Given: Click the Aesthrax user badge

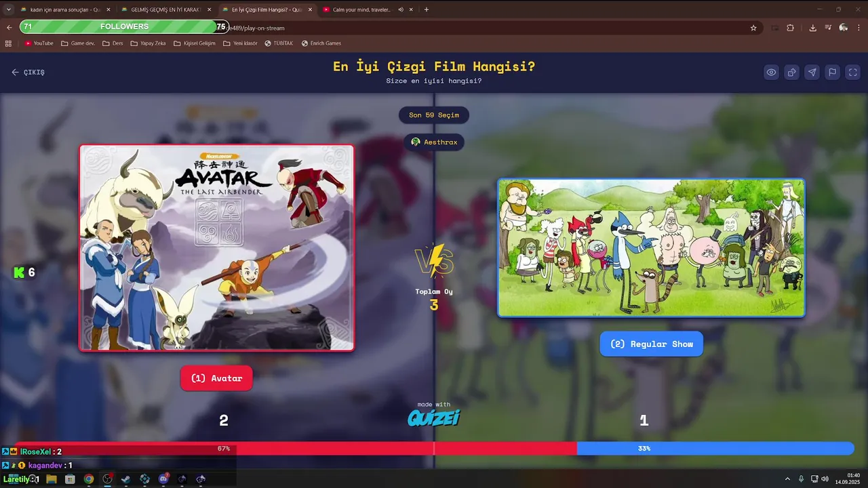Looking at the screenshot, I should coord(434,142).
